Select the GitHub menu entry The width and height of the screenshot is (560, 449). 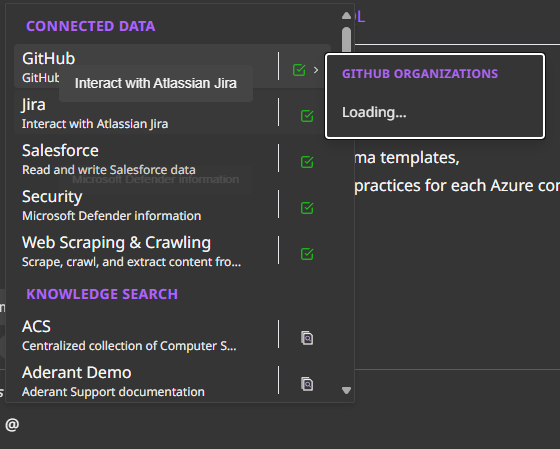tap(172, 66)
